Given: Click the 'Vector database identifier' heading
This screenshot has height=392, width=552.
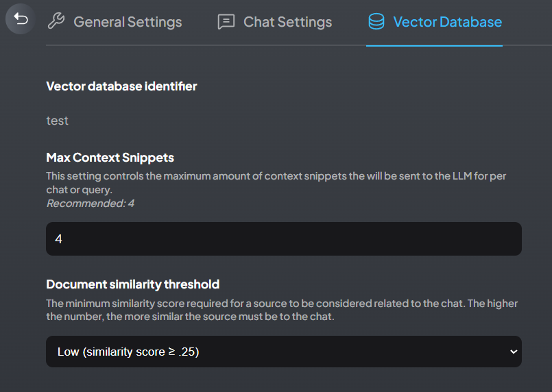Looking at the screenshot, I should 121,86.
